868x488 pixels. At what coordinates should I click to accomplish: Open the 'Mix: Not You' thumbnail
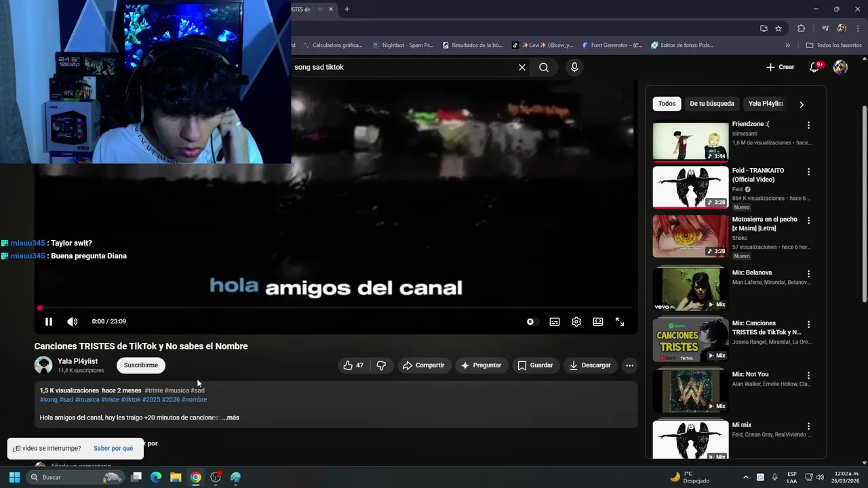(x=690, y=390)
